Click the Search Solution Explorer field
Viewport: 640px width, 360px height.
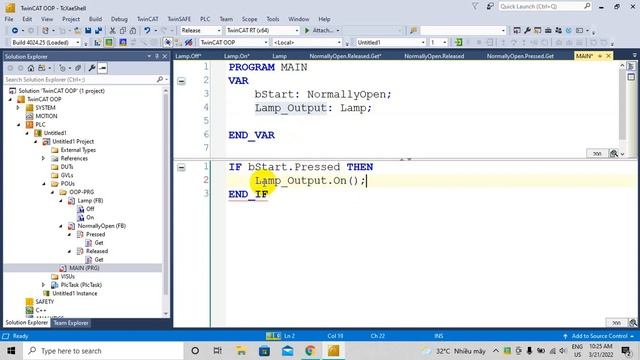[x=80, y=80]
